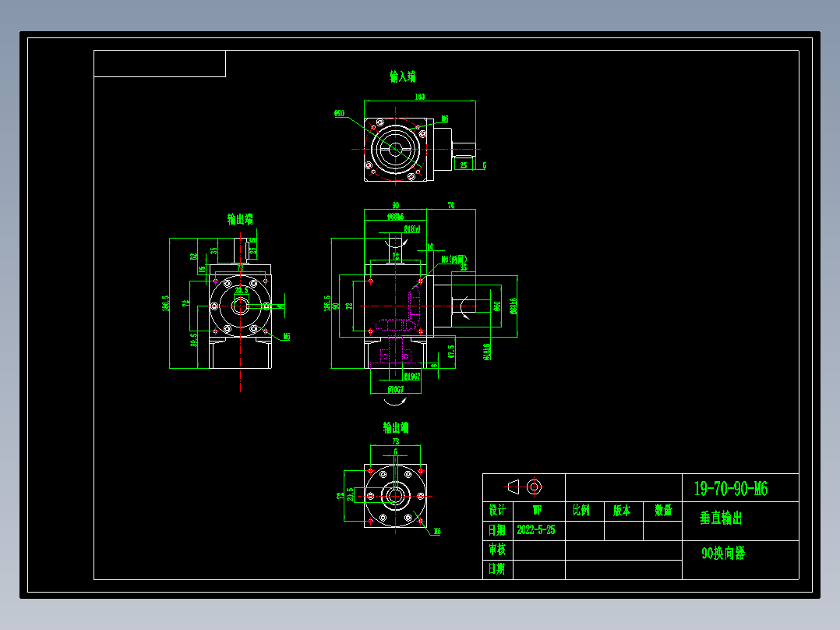This screenshot has height=630, width=840.
Task: Click the 186.5 overall height dimension
Action: 326,303
